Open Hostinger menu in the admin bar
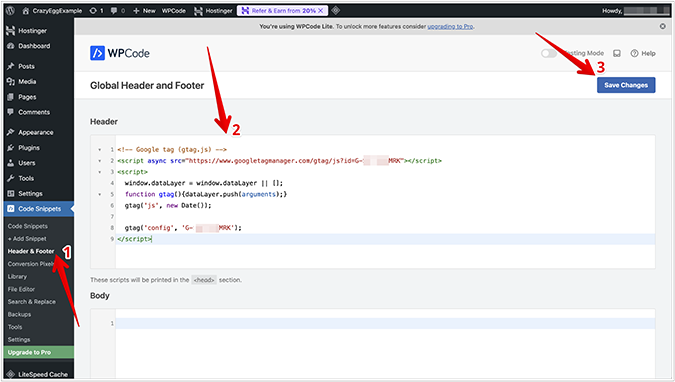The width and height of the screenshot is (675, 382). (x=213, y=11)
